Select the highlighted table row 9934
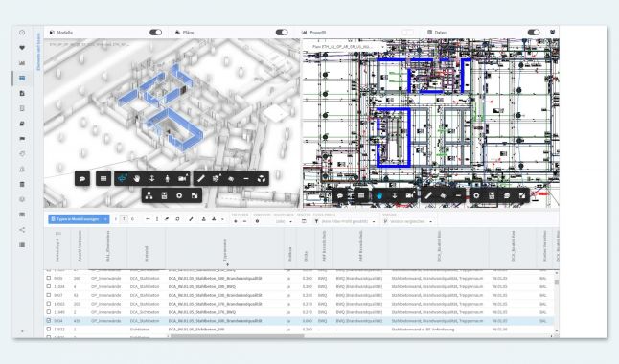The height and width of the screenshot is (364, 619). coord(300,321)
